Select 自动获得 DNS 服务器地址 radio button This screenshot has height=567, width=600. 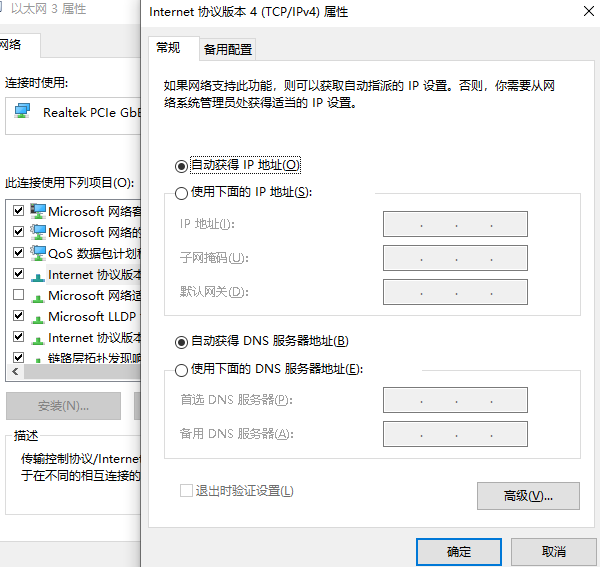tap(181, 341)
